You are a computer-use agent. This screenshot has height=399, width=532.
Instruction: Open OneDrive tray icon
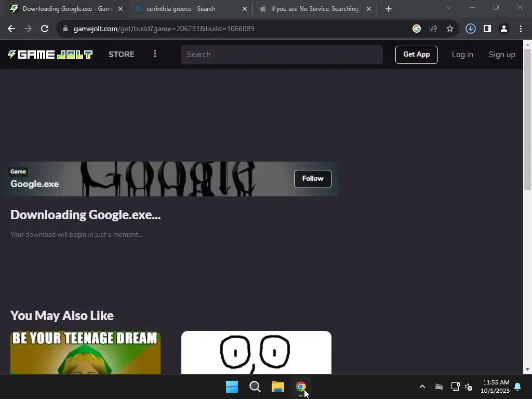tap(439, 387)
